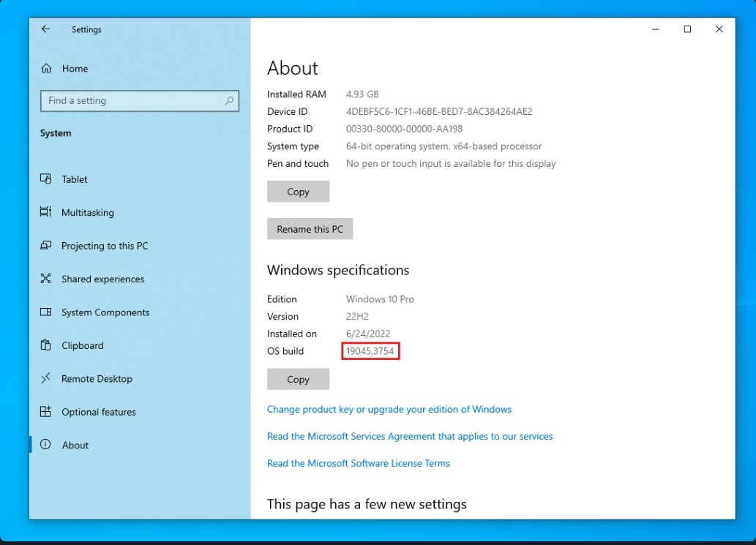Click the About info icon

coord(46,444)
